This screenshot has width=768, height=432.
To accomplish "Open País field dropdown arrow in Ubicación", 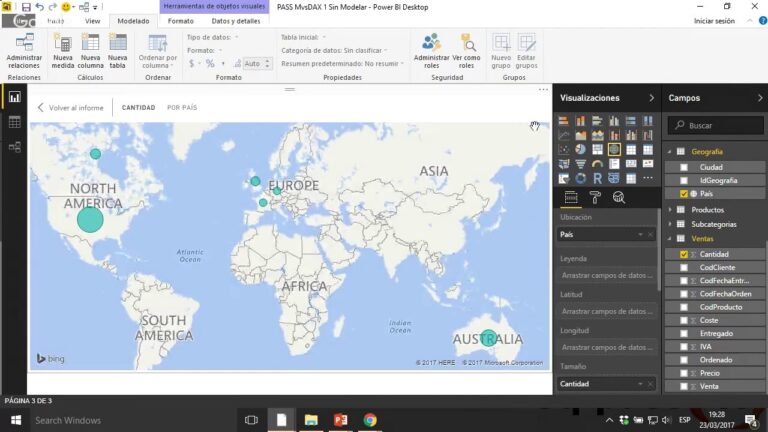I will tap(640, 235).
